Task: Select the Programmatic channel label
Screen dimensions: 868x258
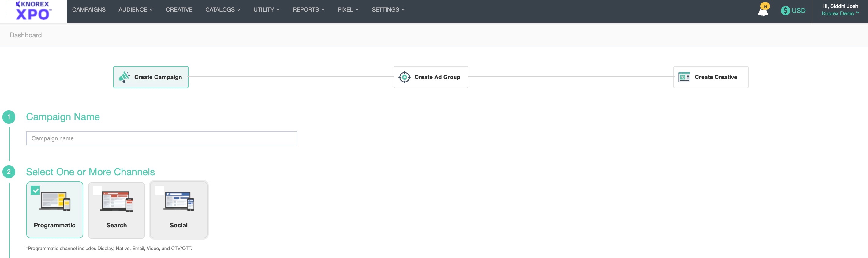Action: pos(54,225)
